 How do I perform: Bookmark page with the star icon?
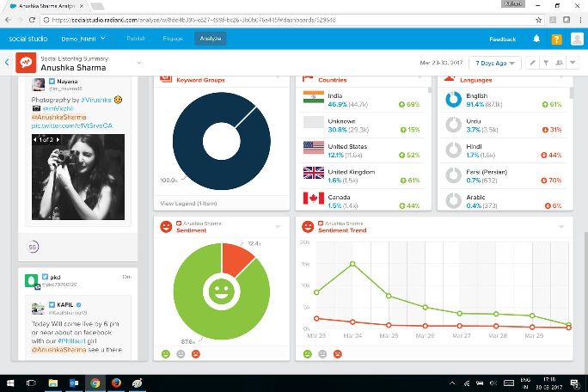pos(538,20)
